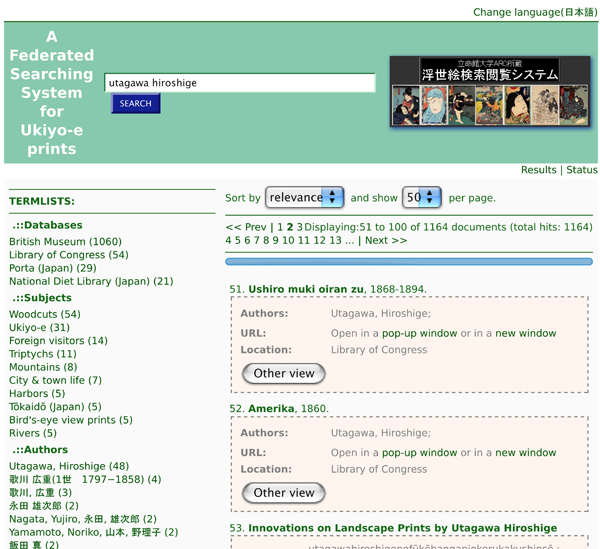Select the Triptychs subject filter
Screen dimensions: 600x549
pyautogui.click(x=42, y=354)
